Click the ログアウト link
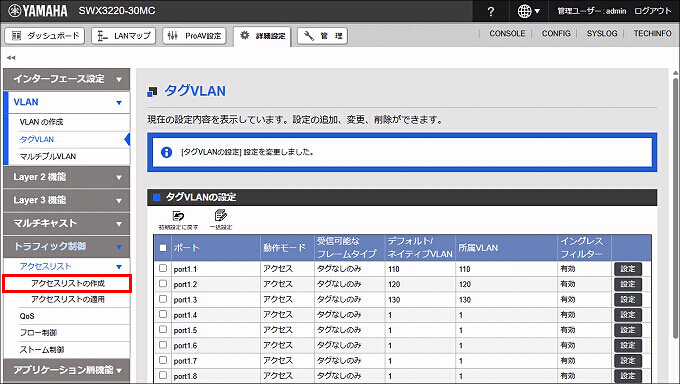 653,11
